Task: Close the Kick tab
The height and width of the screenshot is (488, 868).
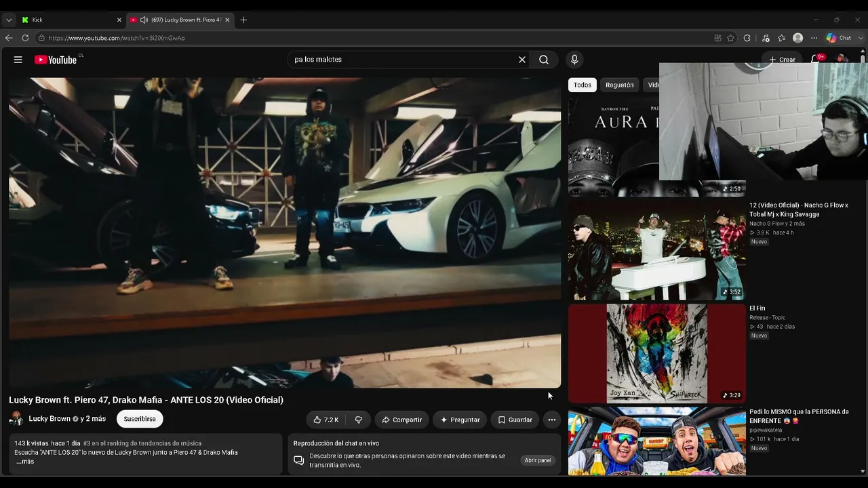Action: click(x=119, y=20)
